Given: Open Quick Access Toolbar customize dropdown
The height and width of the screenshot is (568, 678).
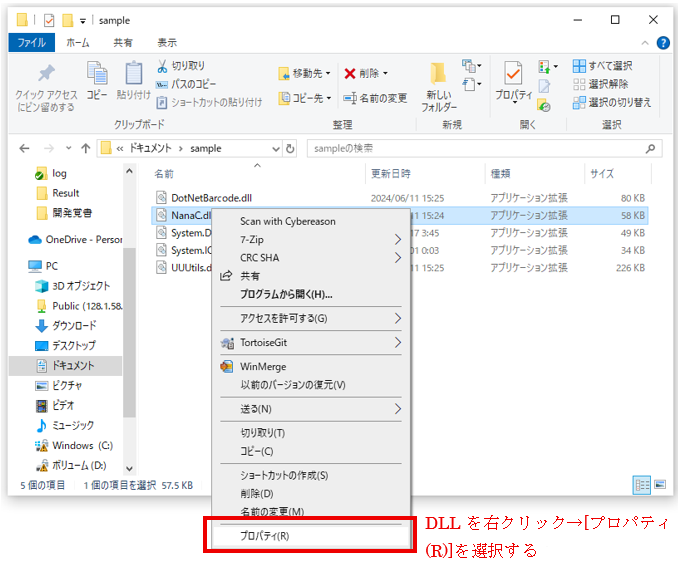Looking at the screenshot, I should [x=83, y=21].
